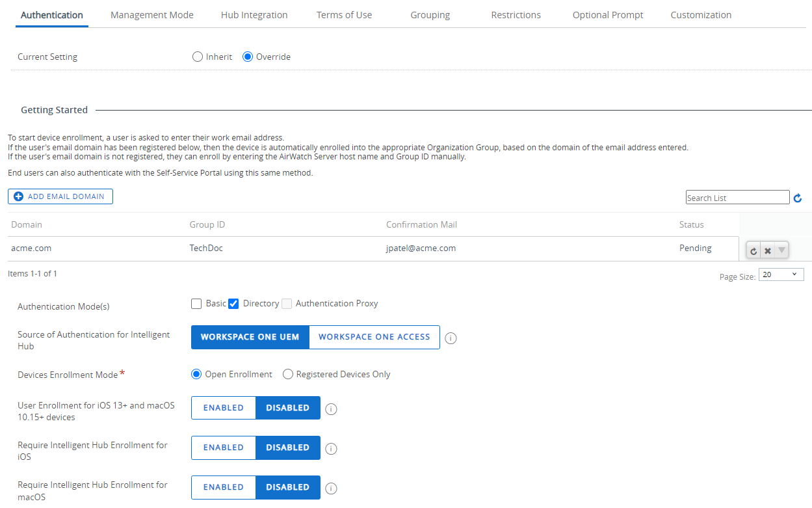Viewport: 812px width, 508px height.
Task: Click info icon for User Enrollment iOS 13+
Action: pos(331,408)
